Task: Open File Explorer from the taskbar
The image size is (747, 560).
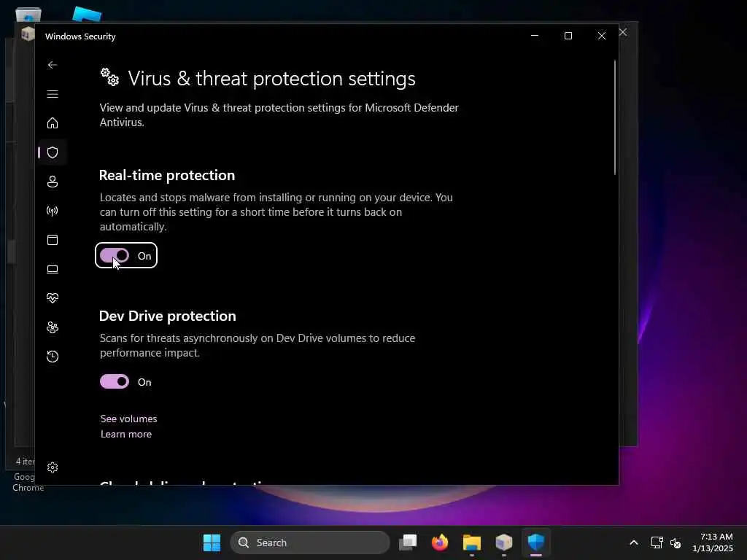Action: pos(472,542)
